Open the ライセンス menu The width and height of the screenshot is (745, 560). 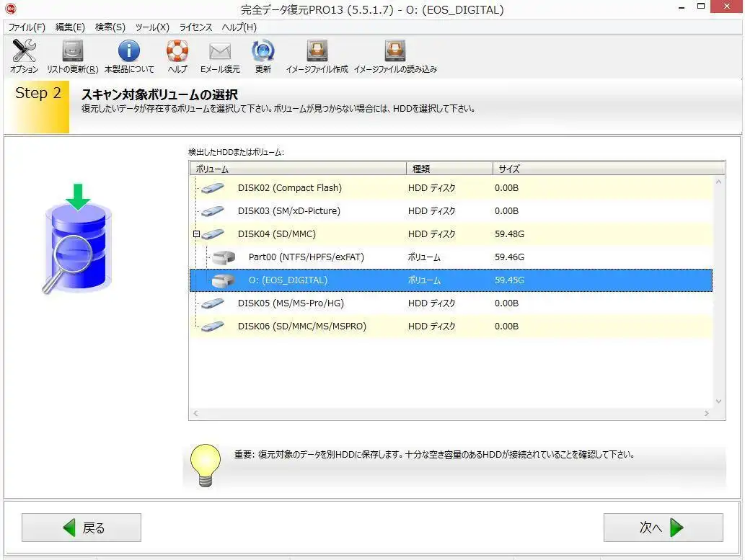click(x=195, y=27)
